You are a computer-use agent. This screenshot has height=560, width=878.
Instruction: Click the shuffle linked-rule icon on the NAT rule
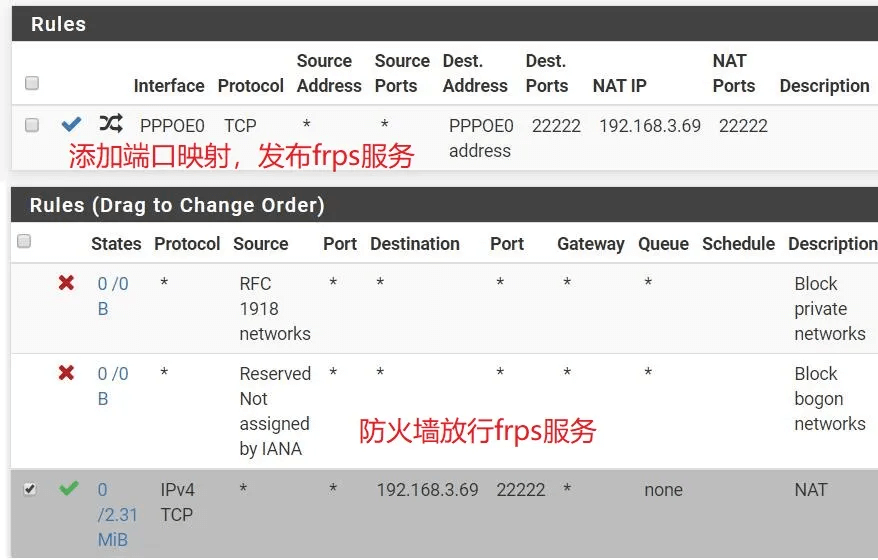click(110, 124)
